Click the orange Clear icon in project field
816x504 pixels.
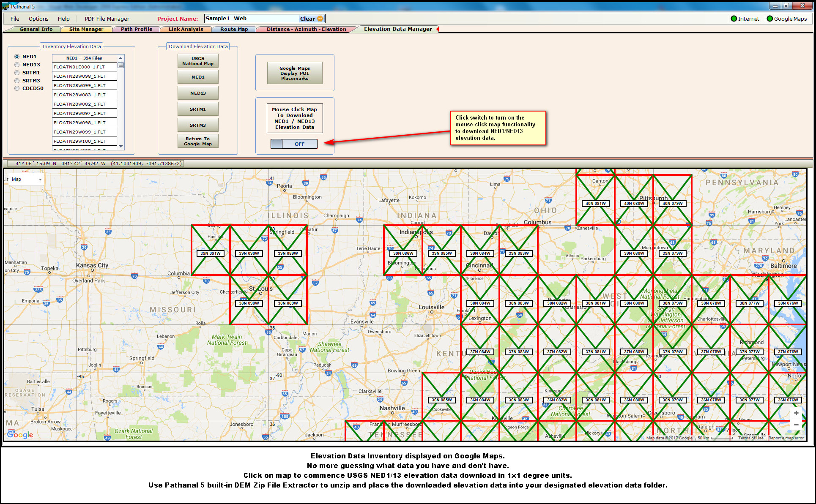(320, 19)
